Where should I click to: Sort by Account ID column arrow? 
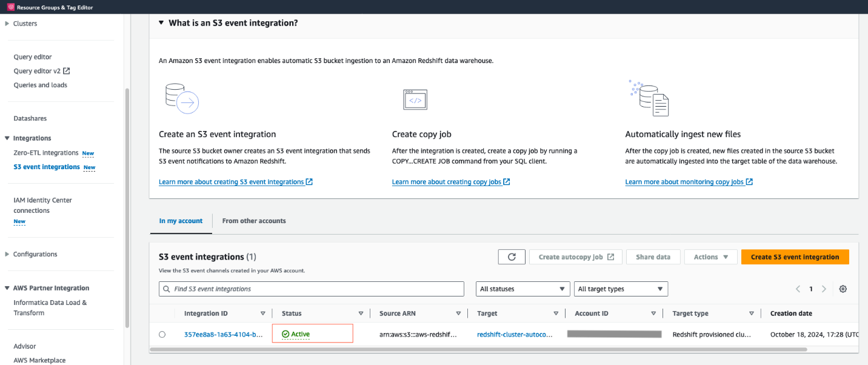point(653,313)
